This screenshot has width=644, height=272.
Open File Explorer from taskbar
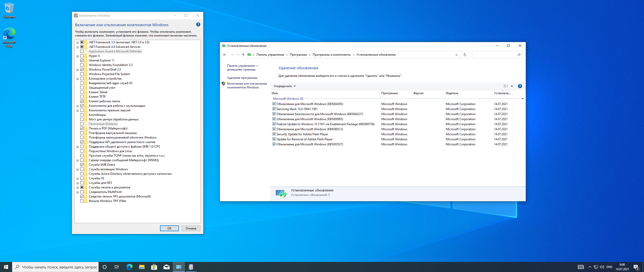click(142, 267)
